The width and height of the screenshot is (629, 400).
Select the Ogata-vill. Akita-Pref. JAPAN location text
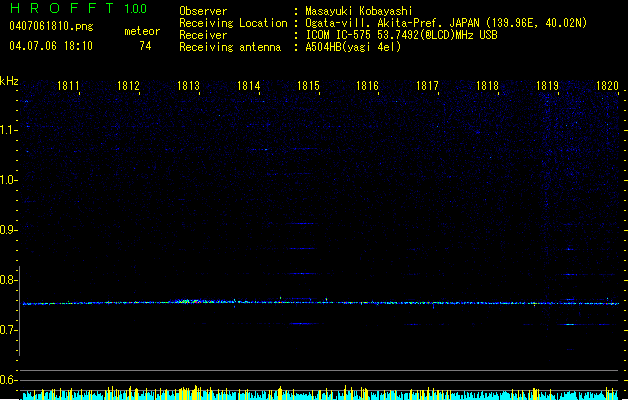tap(446, 23)
